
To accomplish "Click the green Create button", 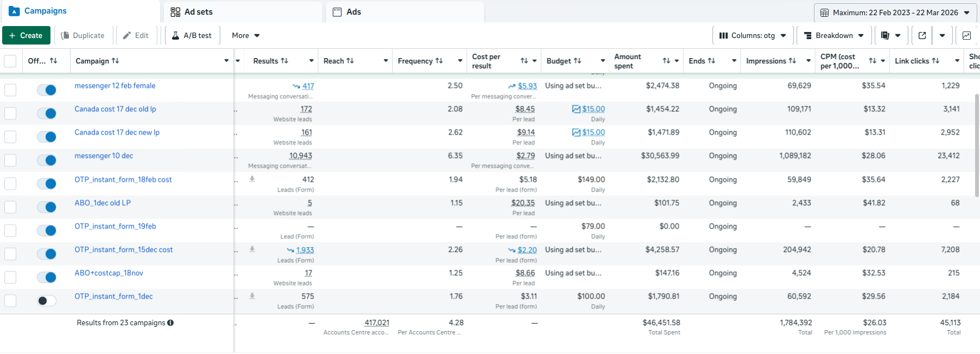I will pyautogui.click(x=26, y=35).
